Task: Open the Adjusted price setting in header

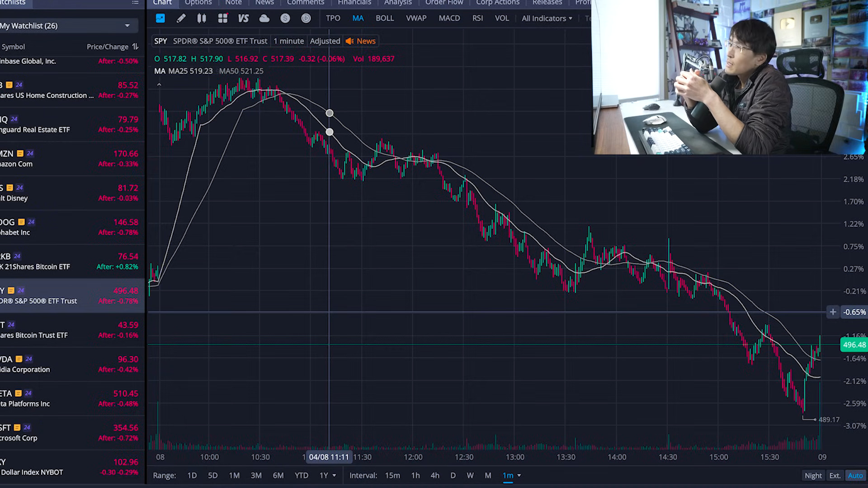Action: [325, 41]
